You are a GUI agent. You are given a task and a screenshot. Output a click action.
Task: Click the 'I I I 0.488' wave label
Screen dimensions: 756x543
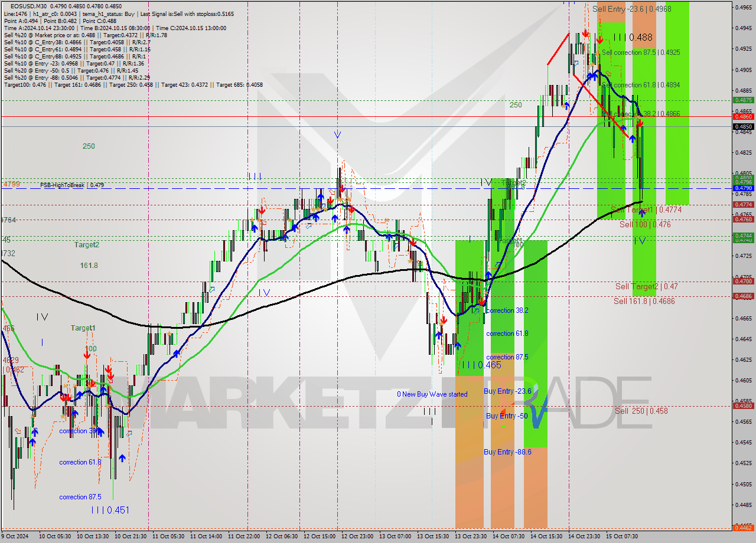tap(633, 37)
